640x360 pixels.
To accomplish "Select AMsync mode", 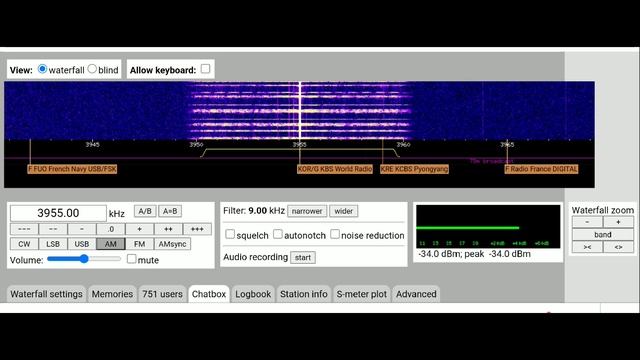I will (x=172, y=244).
